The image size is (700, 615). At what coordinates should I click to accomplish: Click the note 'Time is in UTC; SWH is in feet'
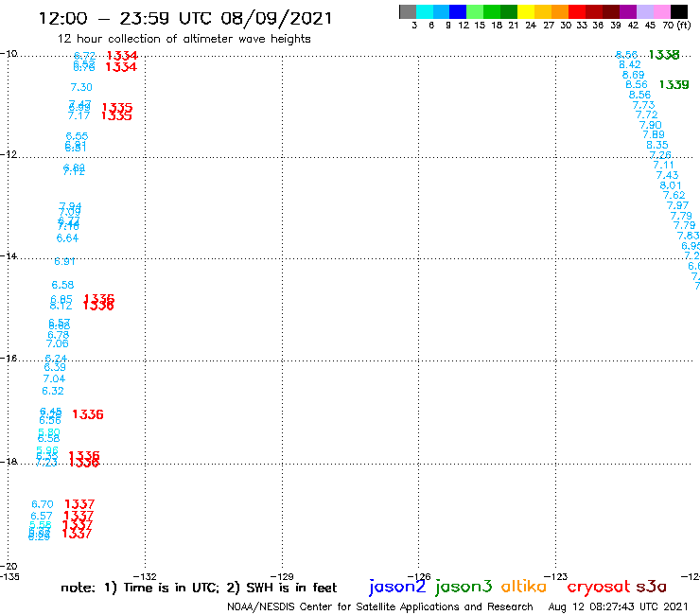click(x=199, y=588)
